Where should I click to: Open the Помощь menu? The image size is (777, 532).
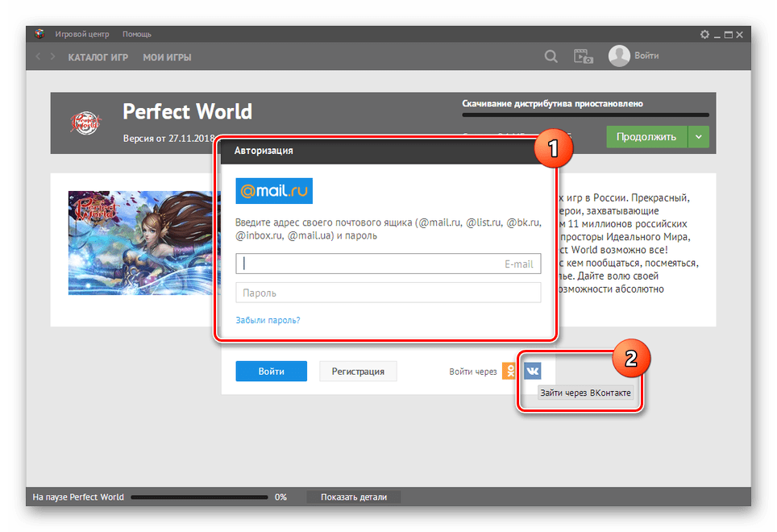[x=137, y=34]
